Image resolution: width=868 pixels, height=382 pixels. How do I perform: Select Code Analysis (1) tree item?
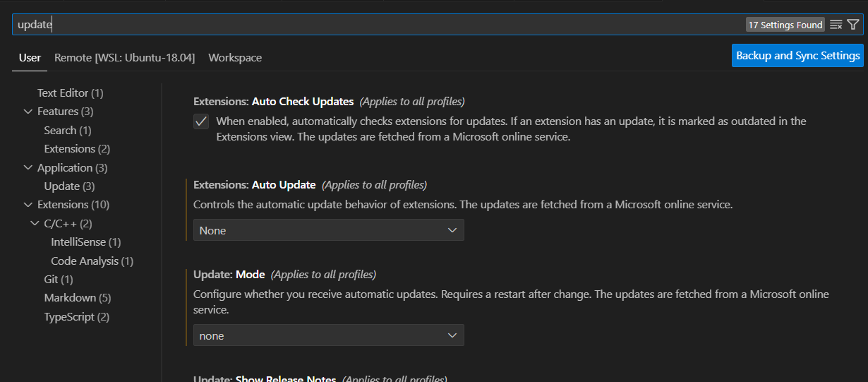click(x=92, y=261)
